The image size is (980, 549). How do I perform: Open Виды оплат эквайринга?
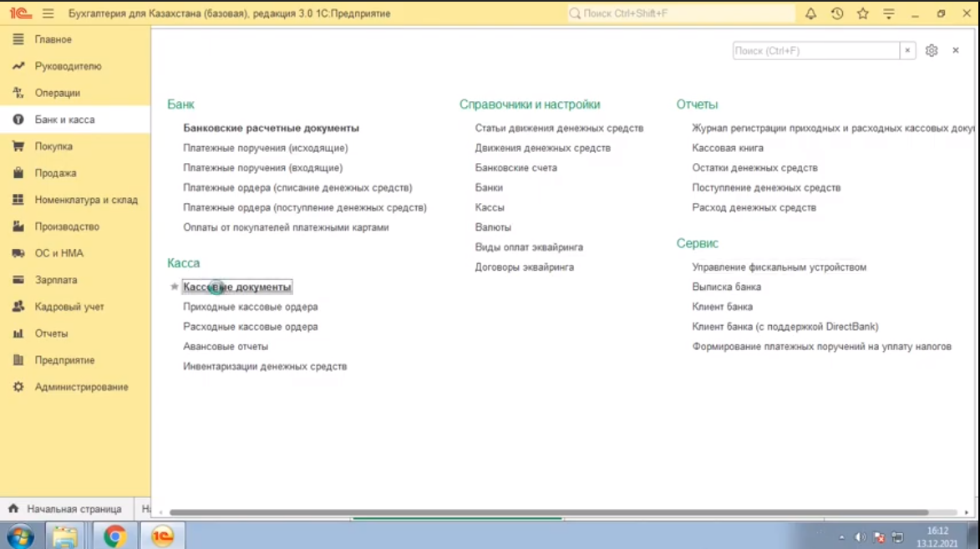coord(529,247)
